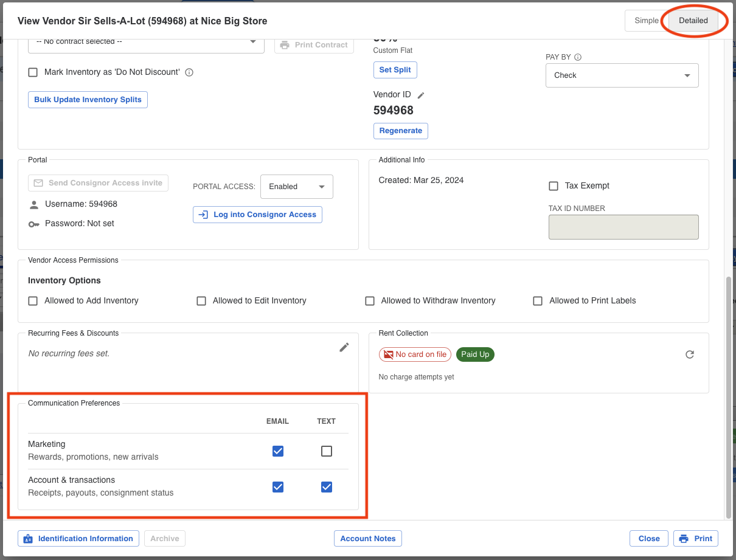Viewport: 736px width, 560px height.
Task: Print the vendor details
Action: click(x=696, y=539)
